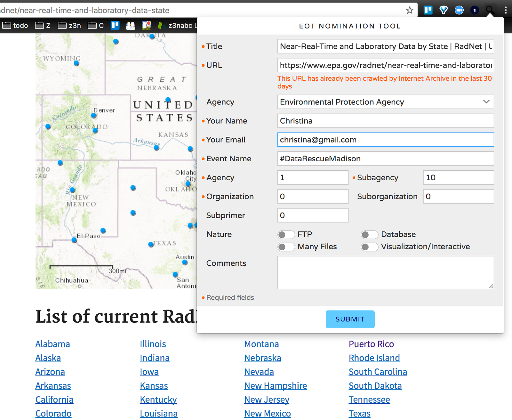This screenshot has width=512, height=420.
Task: Open the New Hampshire link
Action: pyautogui.click(x=276, y=386)
